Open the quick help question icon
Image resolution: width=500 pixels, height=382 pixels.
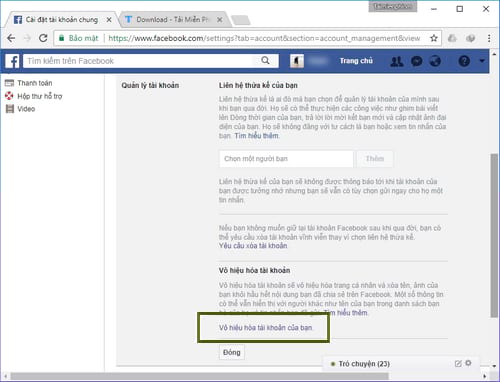[464, 61]
